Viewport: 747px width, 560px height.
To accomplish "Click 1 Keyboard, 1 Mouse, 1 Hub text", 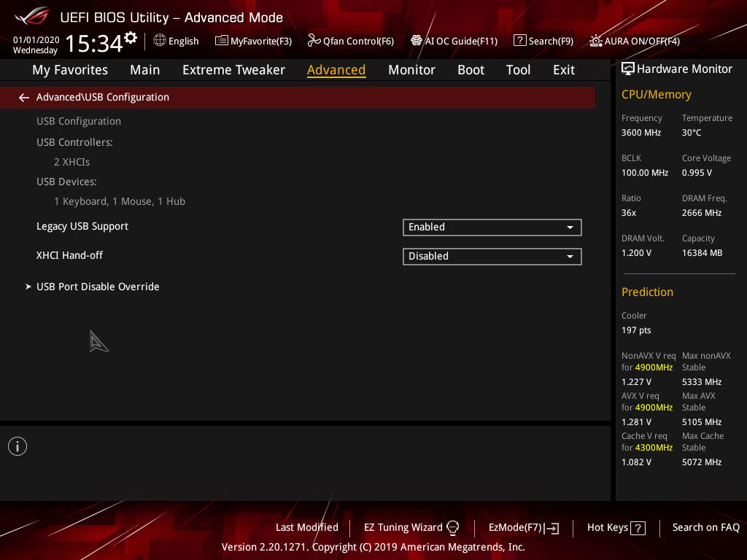I will pos(120,201).
